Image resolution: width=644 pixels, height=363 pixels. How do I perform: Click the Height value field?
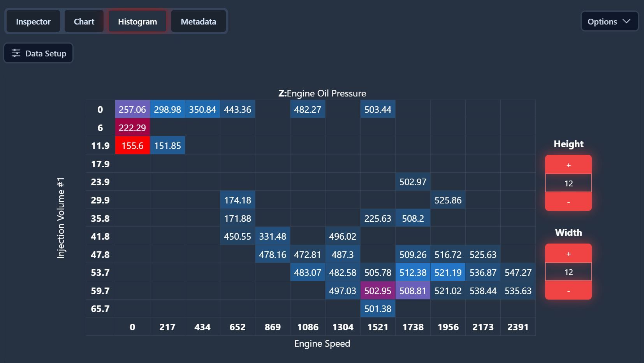[x=568, y=183]
